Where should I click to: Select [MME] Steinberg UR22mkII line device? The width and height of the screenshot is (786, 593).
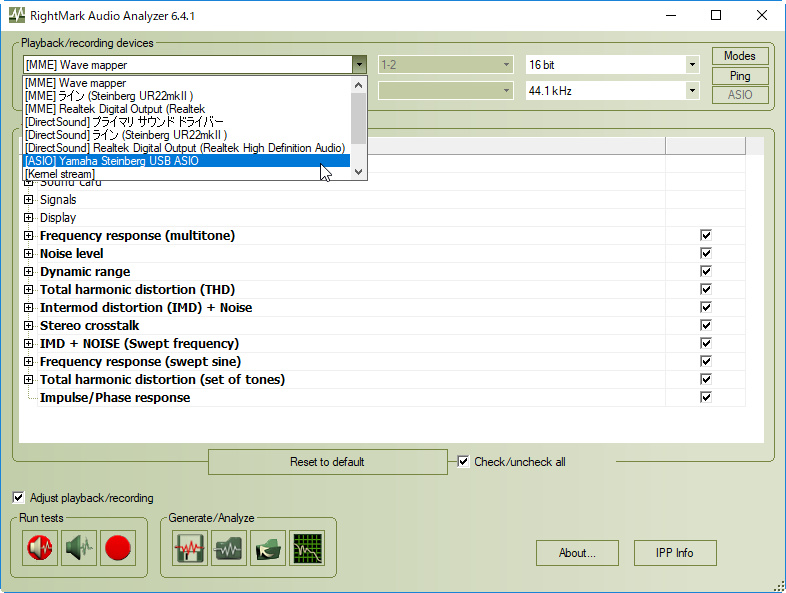point(187,96)
